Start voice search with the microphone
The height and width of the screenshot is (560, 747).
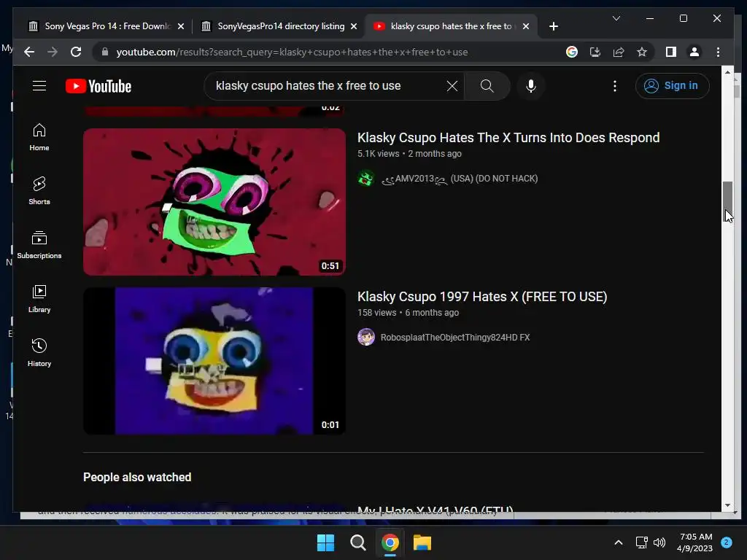(x=531, y=86)
